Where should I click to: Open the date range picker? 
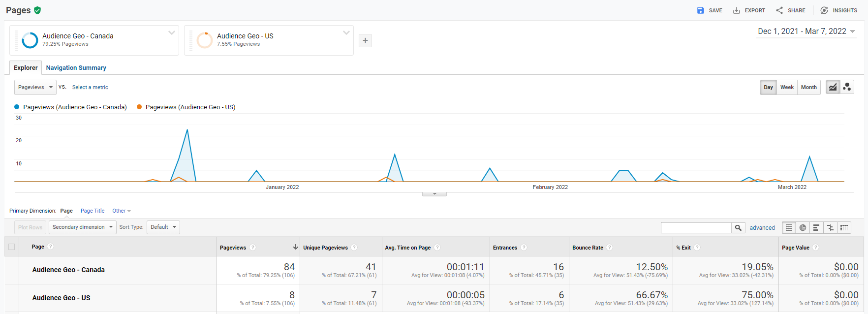click(806, 31)
